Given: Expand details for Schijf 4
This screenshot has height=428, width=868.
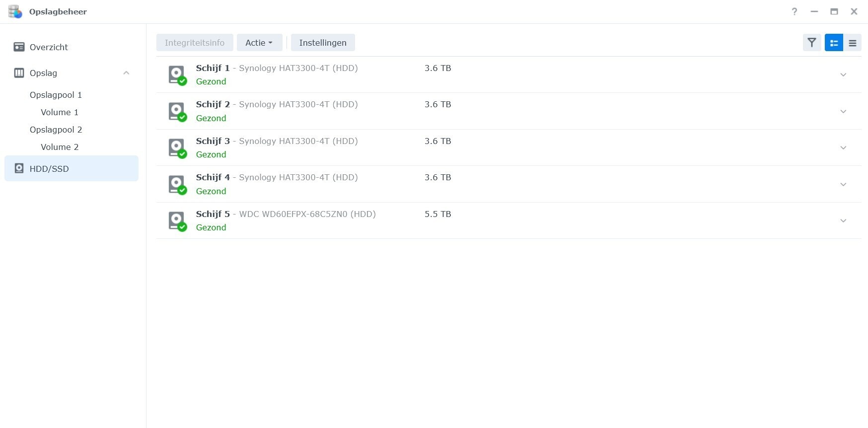Looking at the screenshot, I should click(843, 184).
